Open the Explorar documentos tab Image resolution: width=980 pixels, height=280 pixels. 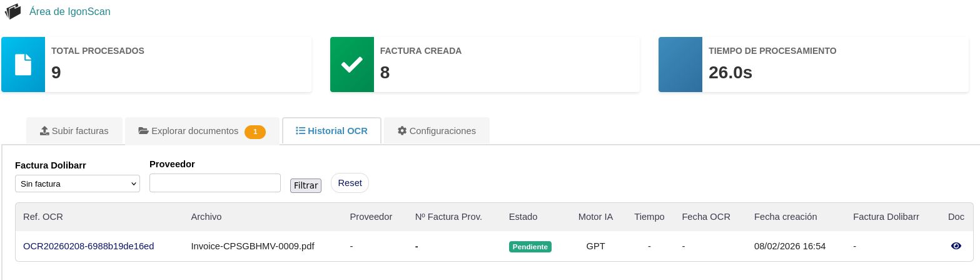click(x=194, y=131)
